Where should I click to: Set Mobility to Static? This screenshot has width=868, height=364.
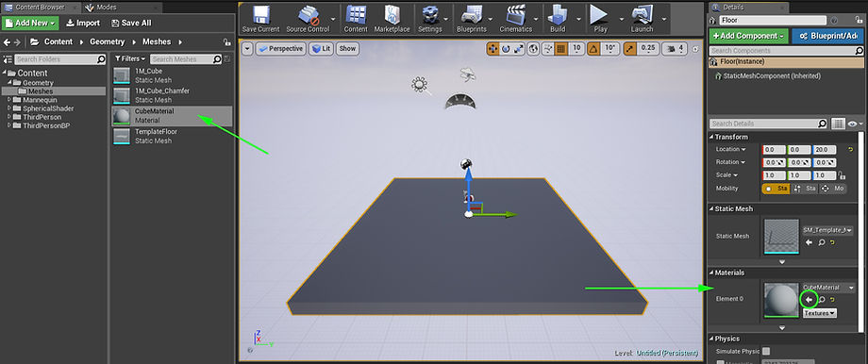coord(776,189)
